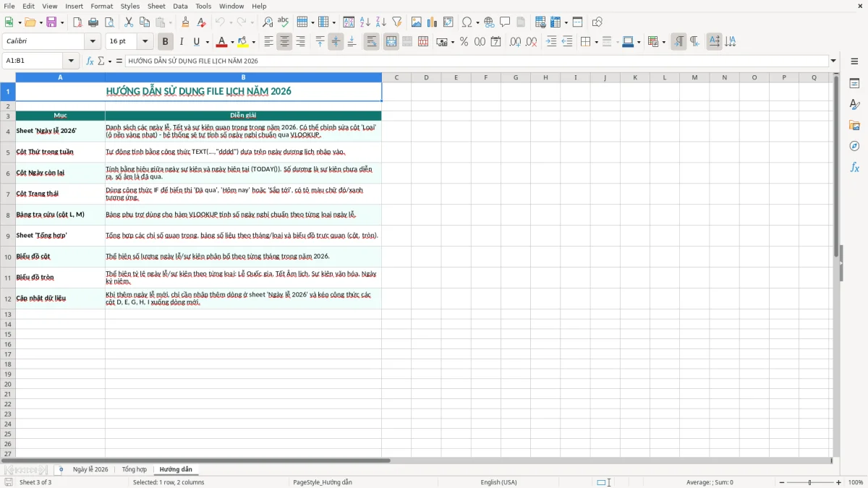
Task: Open the Format menu
Action: coord(101,6)
